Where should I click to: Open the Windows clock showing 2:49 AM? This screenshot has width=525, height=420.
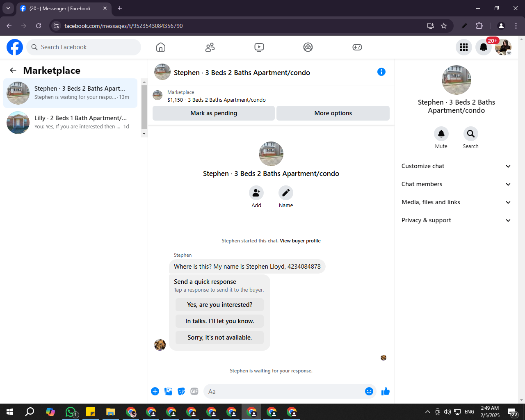[490, 412]
